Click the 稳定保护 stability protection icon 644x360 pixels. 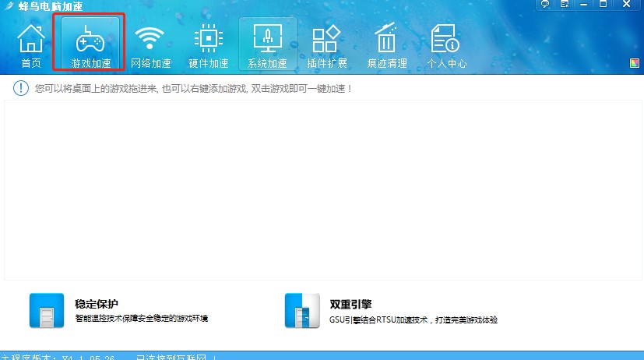pyautogui.click(x=47, y=310)
